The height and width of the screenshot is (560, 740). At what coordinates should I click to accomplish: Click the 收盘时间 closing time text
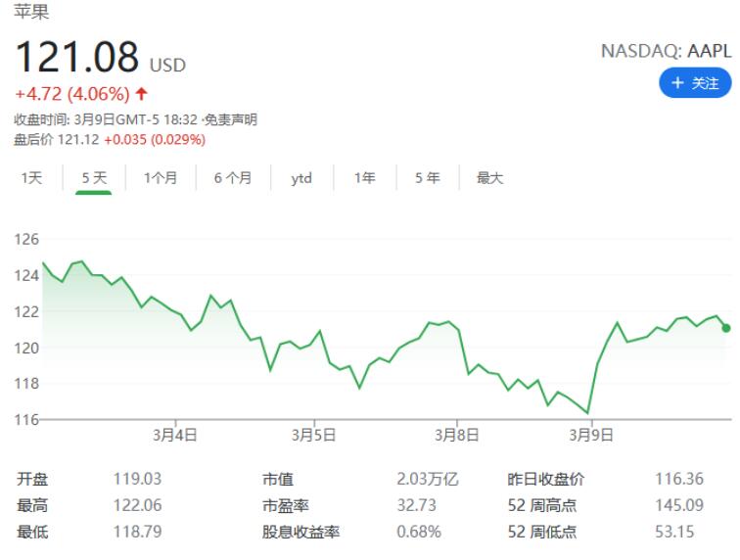point(106,119)
